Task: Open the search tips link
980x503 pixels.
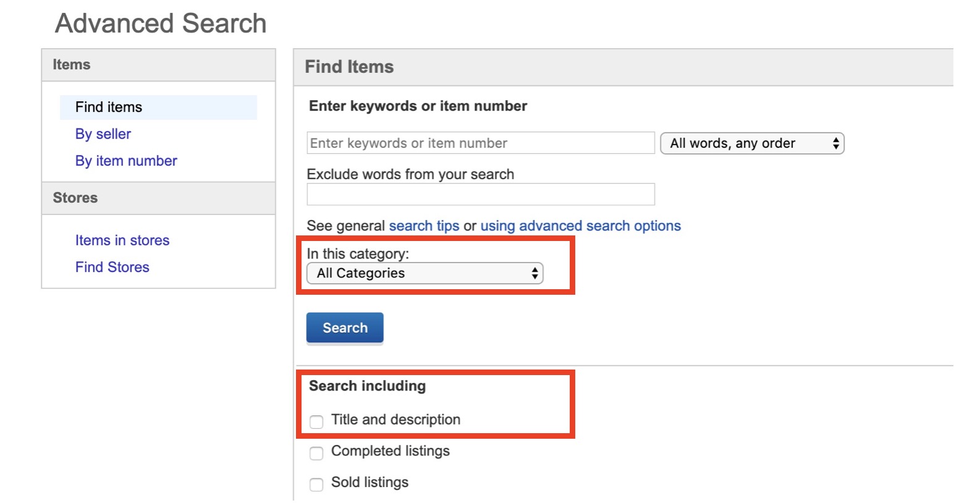Action: pyautogui.click(x=424, y=226)
